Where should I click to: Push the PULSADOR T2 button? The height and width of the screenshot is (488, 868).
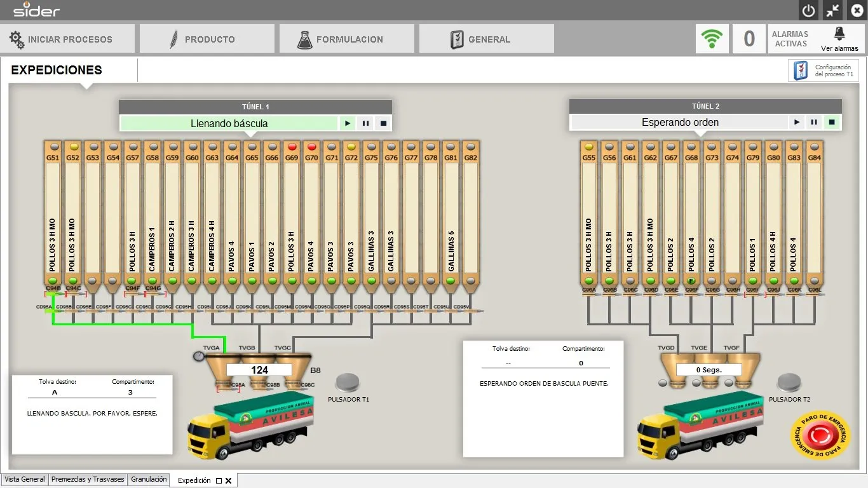(789, 382)
